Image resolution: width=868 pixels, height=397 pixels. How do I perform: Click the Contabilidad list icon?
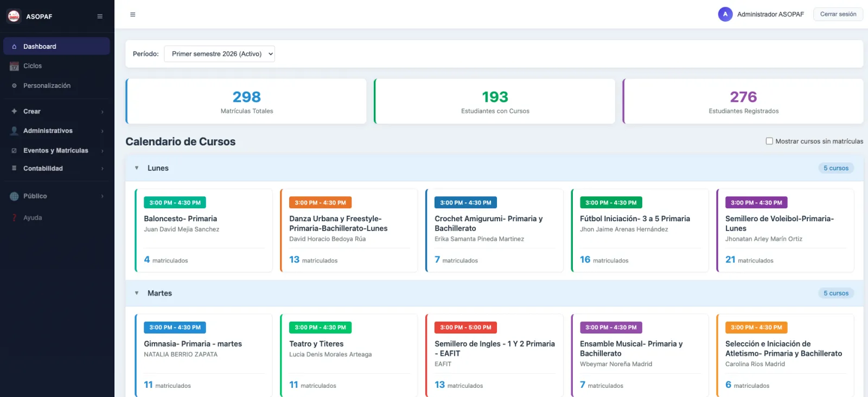pyautogui.click(x=14, y=168)
